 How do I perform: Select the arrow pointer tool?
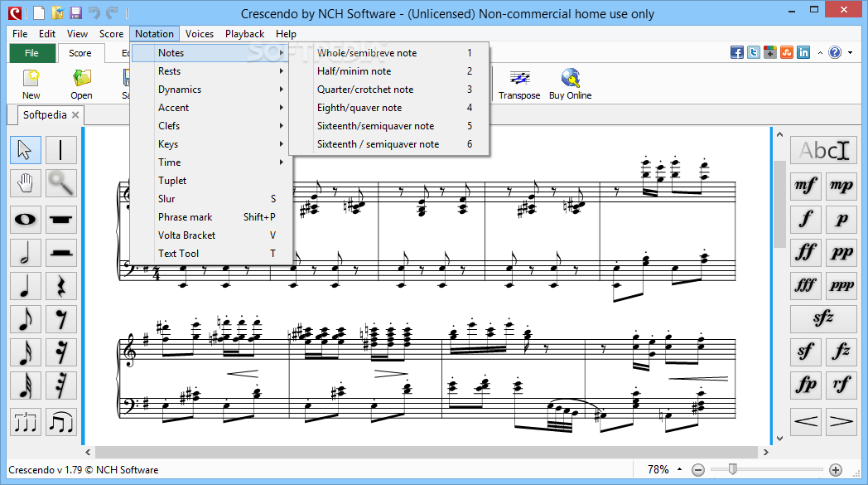(x=26, y=150)
